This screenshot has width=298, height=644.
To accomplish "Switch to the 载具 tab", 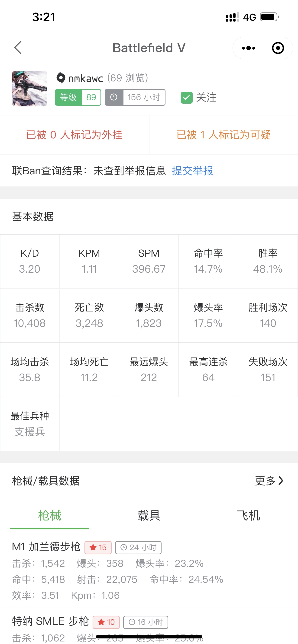I will pyautogui.click(x=149, y=516).
